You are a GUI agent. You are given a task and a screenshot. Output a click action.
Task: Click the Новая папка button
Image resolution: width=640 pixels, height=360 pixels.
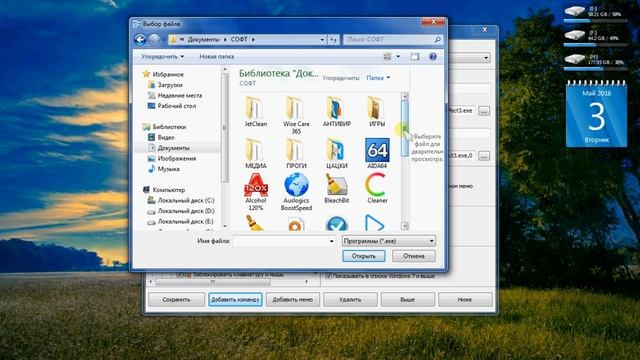point(216,57)
